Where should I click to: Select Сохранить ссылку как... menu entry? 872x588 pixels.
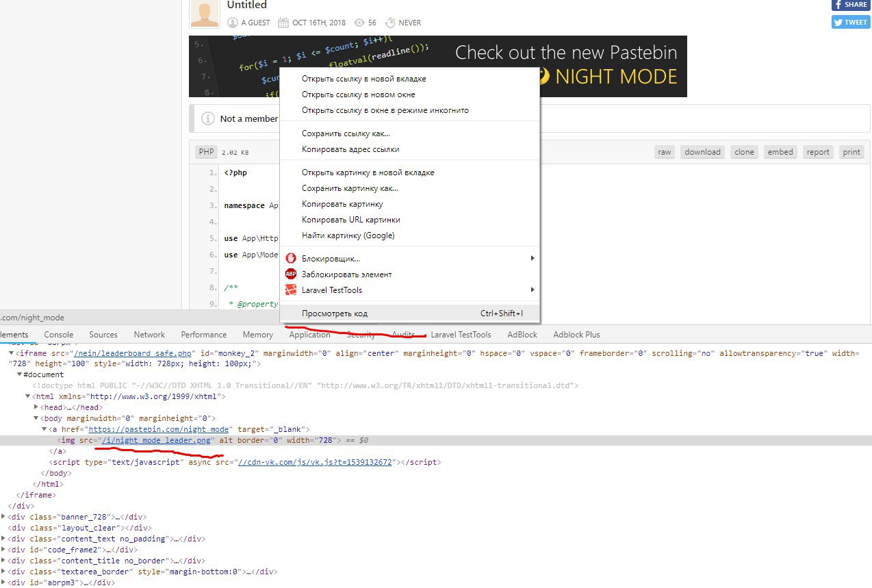[410, 133]
